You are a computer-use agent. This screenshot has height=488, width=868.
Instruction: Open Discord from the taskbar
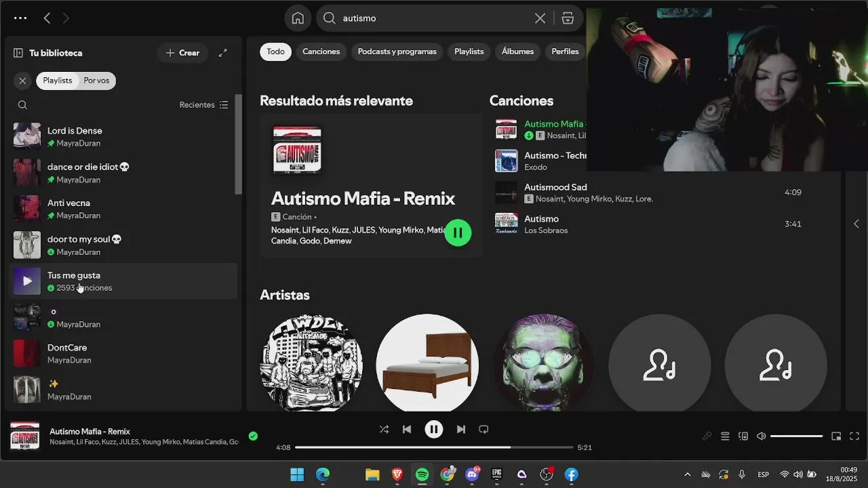(x=472, y=474)
